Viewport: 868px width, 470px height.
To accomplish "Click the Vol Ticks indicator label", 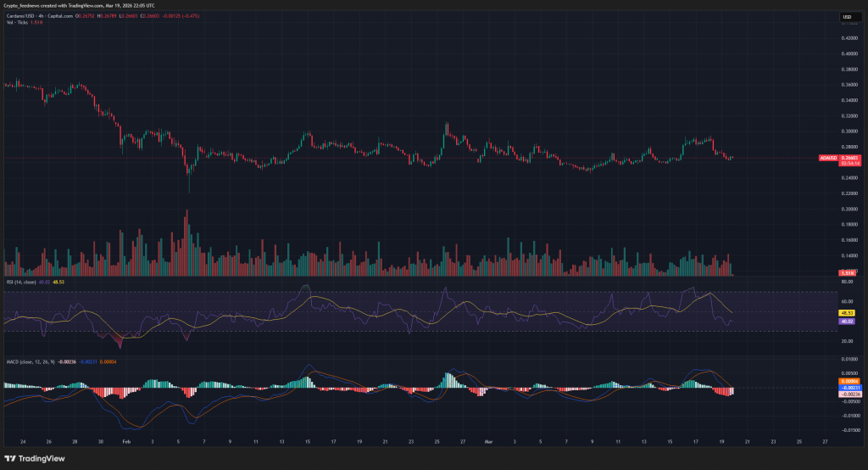I will tap(17, 23).
